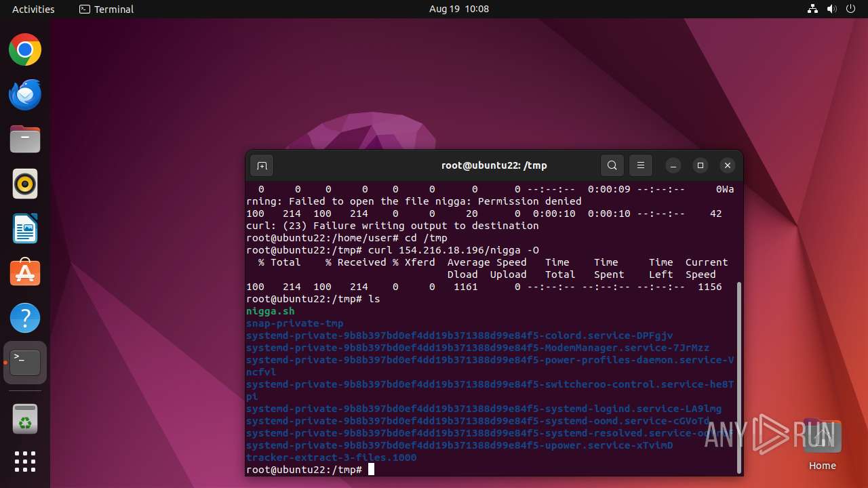Click the nigga.sh filename in listing

(x=271, y=311)
